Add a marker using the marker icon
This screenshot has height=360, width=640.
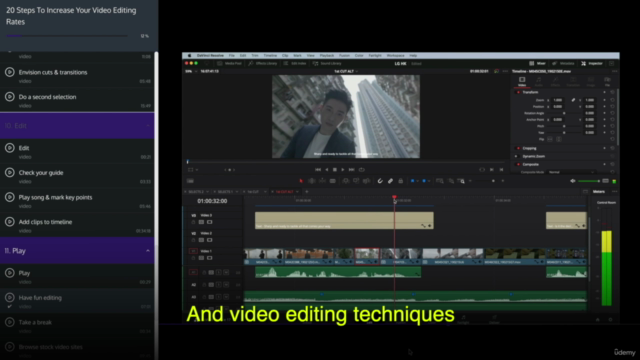(x=424, y=181)
